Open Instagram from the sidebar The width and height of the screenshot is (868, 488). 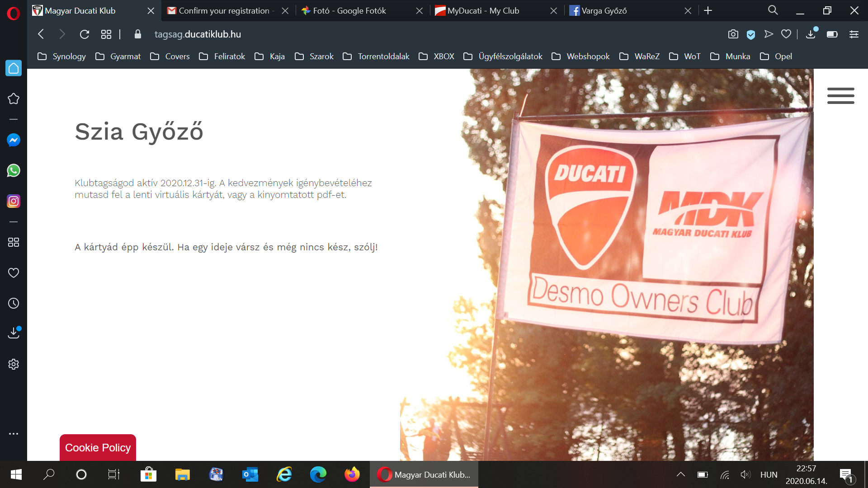coord(14,201)
